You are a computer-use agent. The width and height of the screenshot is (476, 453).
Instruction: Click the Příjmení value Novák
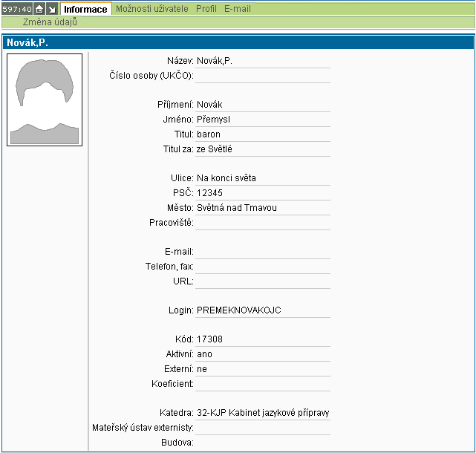(x=209, y=105)
